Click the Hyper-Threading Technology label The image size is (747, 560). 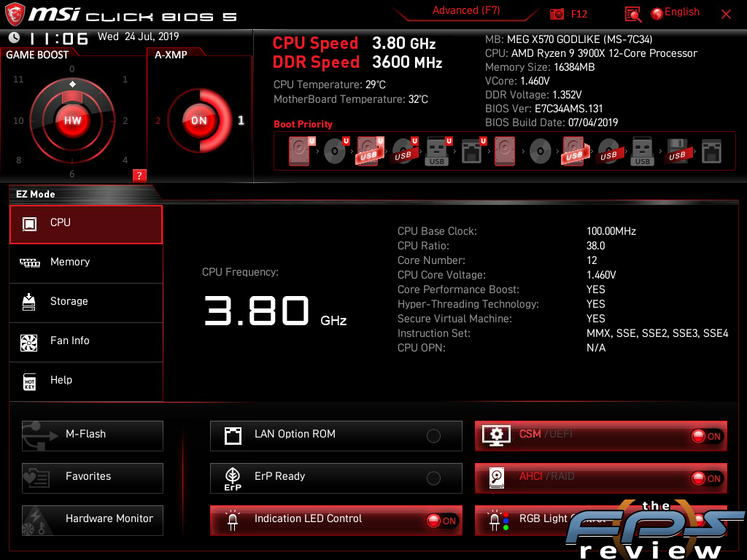click(468, 304)
